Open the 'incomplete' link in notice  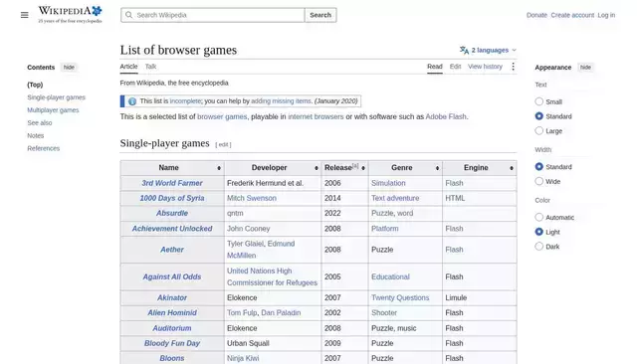point(185,101)
